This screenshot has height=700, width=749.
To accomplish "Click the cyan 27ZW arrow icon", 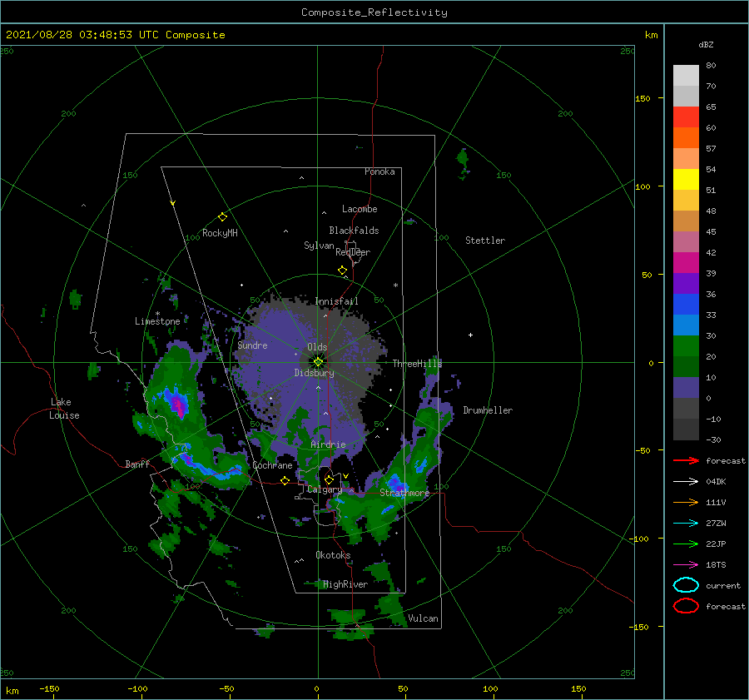I will click(686, 524).
